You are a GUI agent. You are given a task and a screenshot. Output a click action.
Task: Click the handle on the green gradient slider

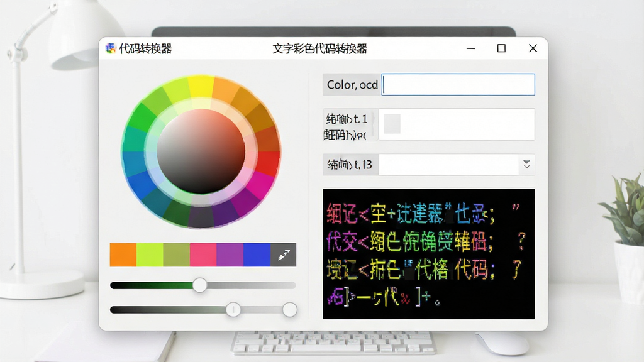(x=199, y=285)
